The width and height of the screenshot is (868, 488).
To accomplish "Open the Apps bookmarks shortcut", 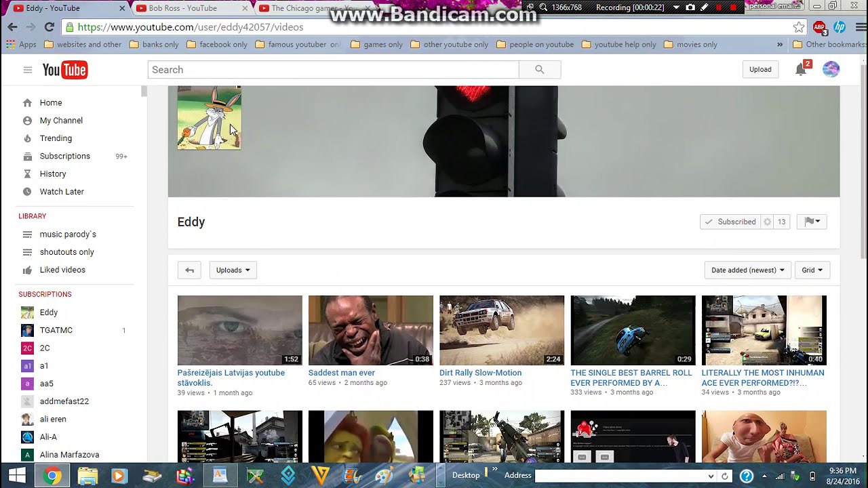I will point(21,45).
